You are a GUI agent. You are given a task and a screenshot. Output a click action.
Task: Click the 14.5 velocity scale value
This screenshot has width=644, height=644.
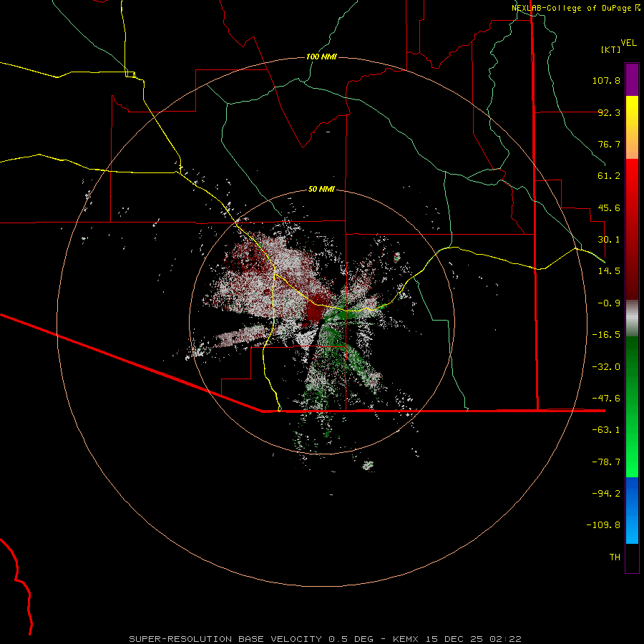(x=609, y=271)
